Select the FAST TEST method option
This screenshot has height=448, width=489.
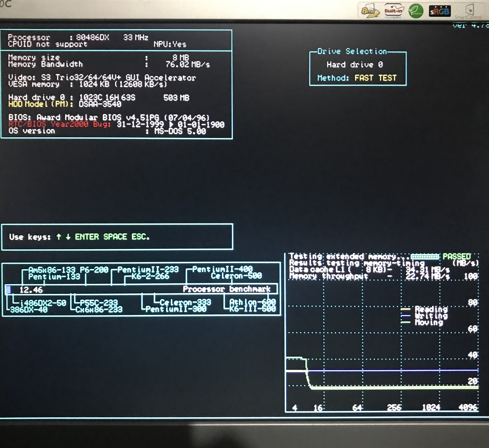(x=375, y=78)
